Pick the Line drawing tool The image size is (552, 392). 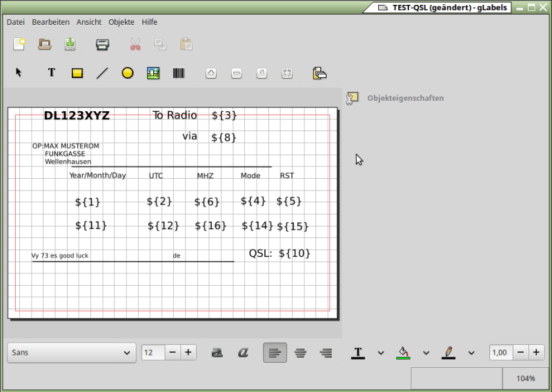102,72
